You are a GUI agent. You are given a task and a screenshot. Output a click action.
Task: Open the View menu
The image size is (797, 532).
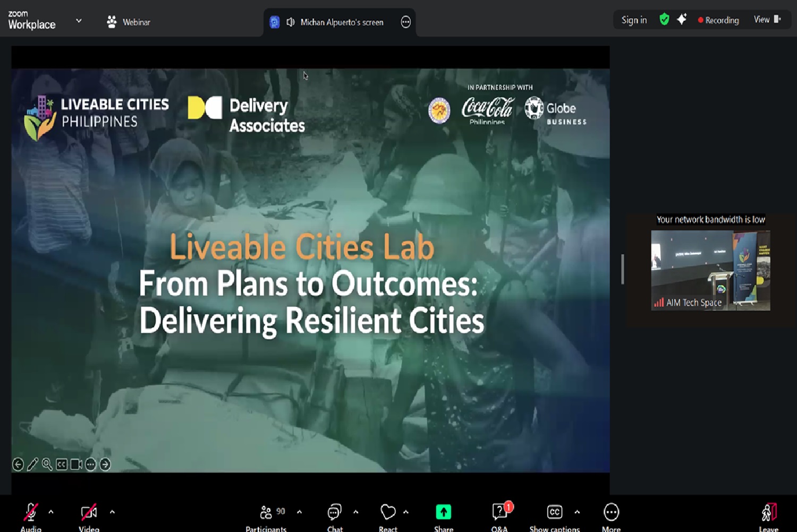pyautogui.click(x=767, y=20)
